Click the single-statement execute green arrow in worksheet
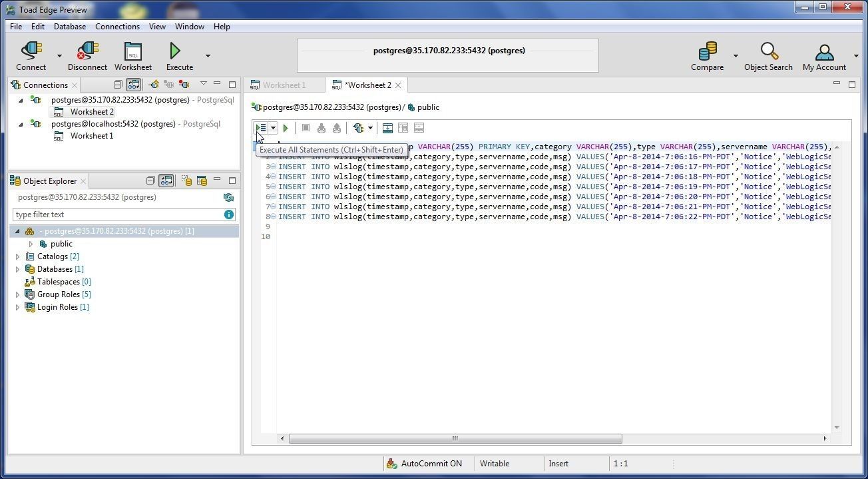This screenshot has width=868, height=479. (286, 128)
